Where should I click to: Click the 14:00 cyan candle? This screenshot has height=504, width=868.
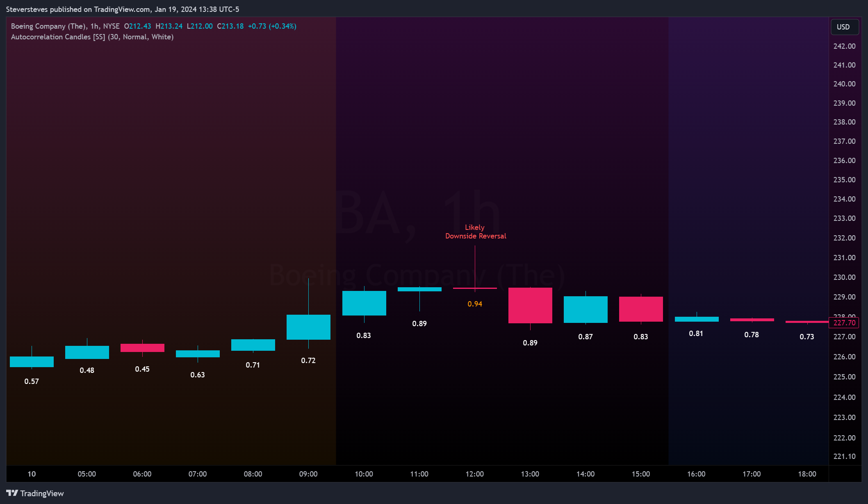(x=586, y=309)
